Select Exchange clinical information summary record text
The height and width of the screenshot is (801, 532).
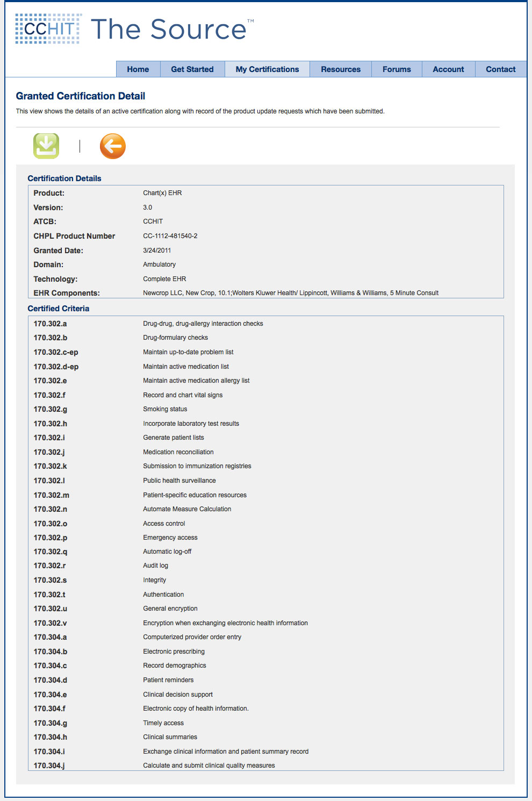click(x=226, y=752)
